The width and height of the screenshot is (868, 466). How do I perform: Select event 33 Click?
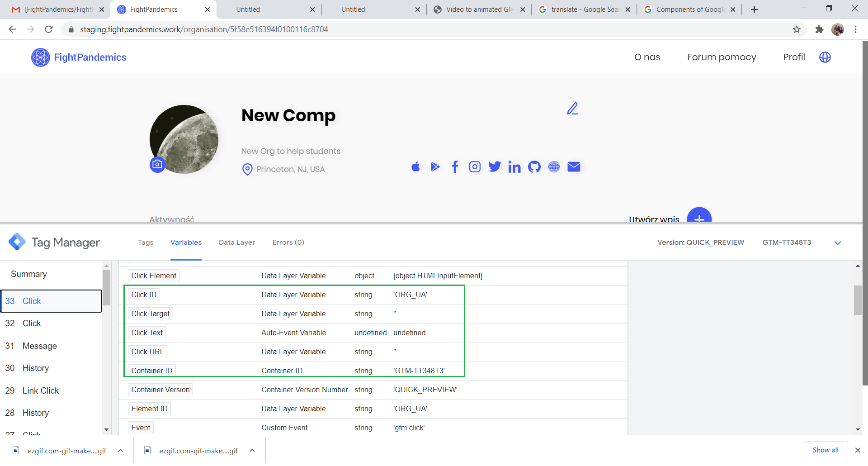pyautogui.click(x=51, y=301)
